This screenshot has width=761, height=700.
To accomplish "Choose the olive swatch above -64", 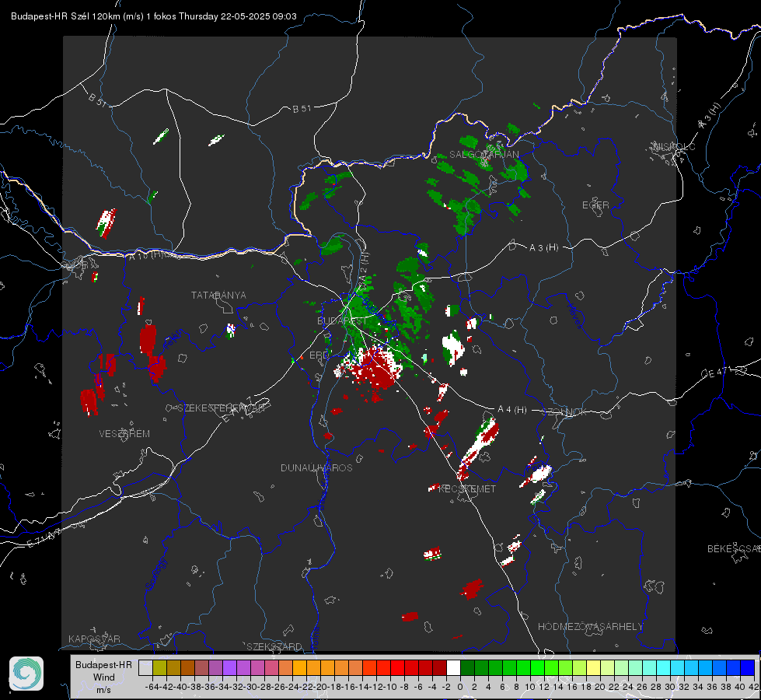I will [159, 667].
